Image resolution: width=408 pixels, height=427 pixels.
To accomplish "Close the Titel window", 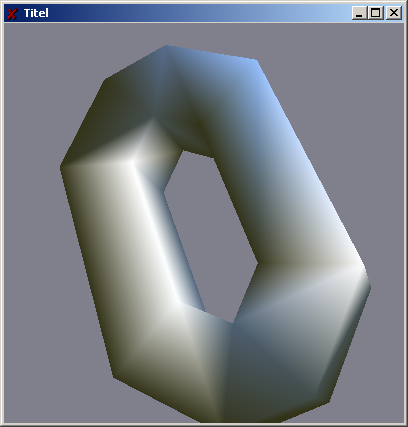I will [394, 13].
